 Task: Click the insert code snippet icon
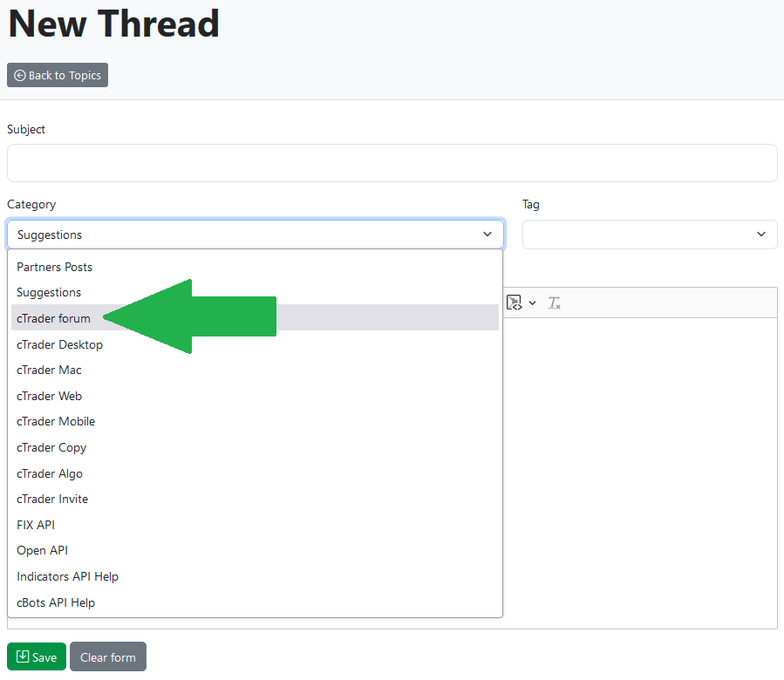[x=514, y=303]
